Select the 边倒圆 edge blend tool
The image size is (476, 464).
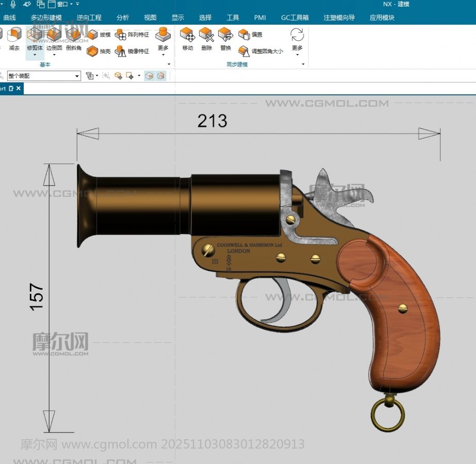click(x=54, y=39)
